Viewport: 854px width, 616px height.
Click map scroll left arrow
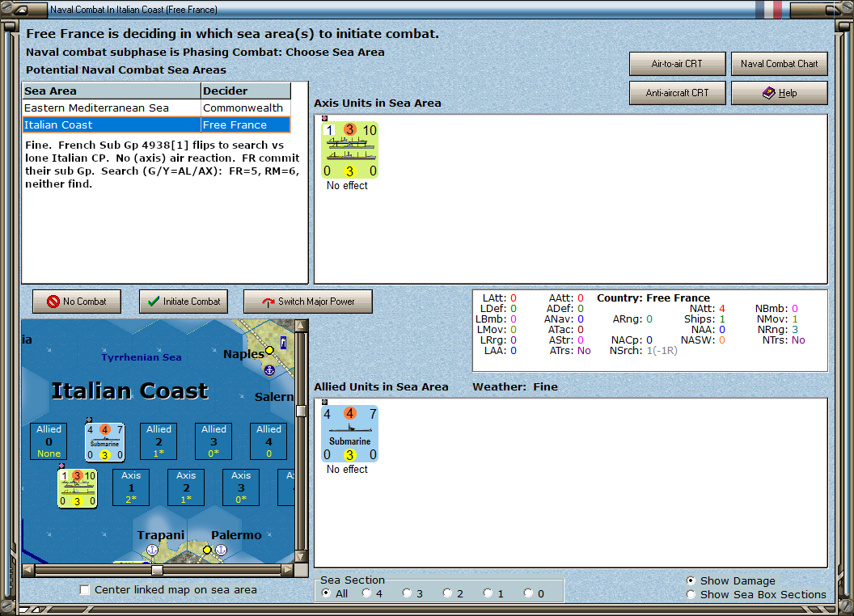point(28,570)
